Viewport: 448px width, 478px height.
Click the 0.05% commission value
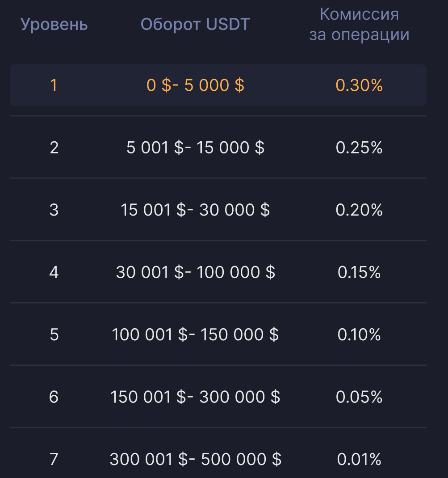pyautogui.click(x=359, y=397)
